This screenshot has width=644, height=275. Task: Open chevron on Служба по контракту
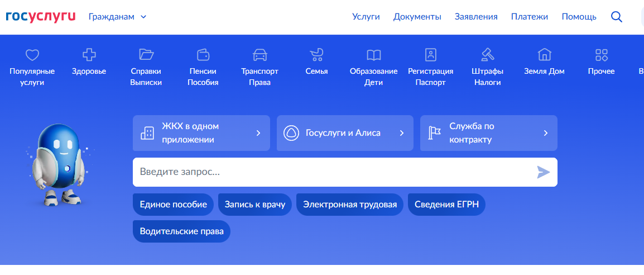pos(546,133)
